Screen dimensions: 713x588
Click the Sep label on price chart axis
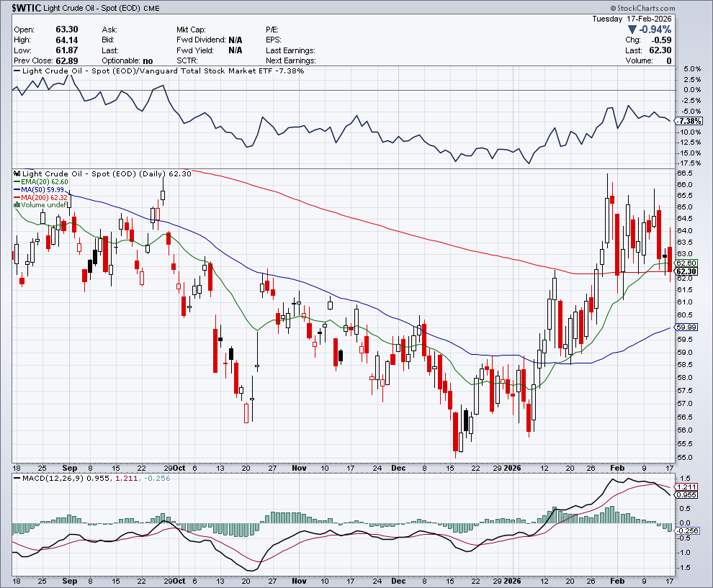(x=70, y=468)
